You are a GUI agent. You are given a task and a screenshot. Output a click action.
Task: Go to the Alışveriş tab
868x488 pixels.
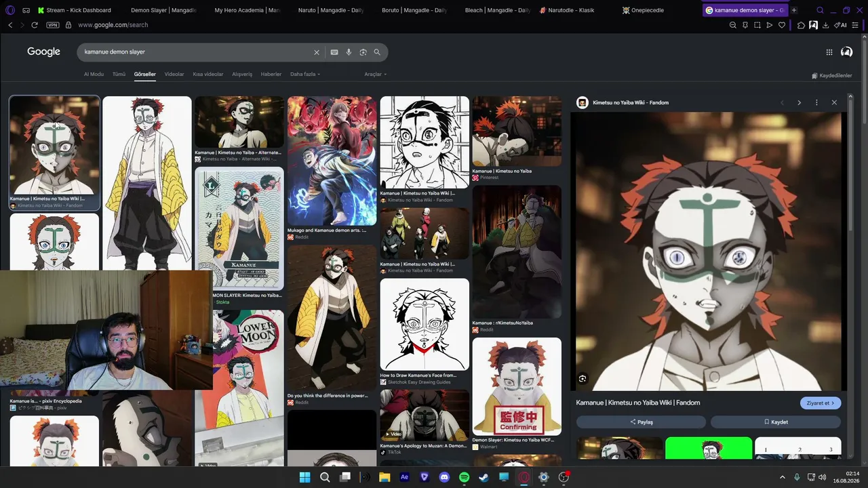pyautogui.click(x=242, y=74)
